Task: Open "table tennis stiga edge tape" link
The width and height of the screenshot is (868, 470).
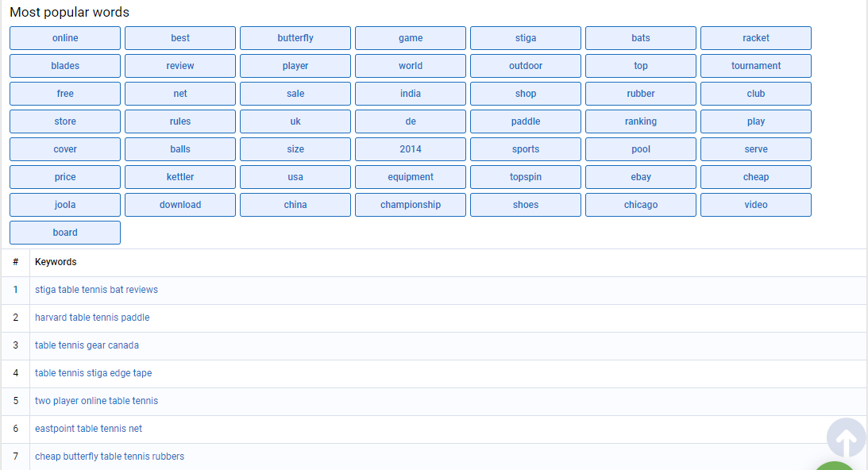Action: [x=93, y=373]
